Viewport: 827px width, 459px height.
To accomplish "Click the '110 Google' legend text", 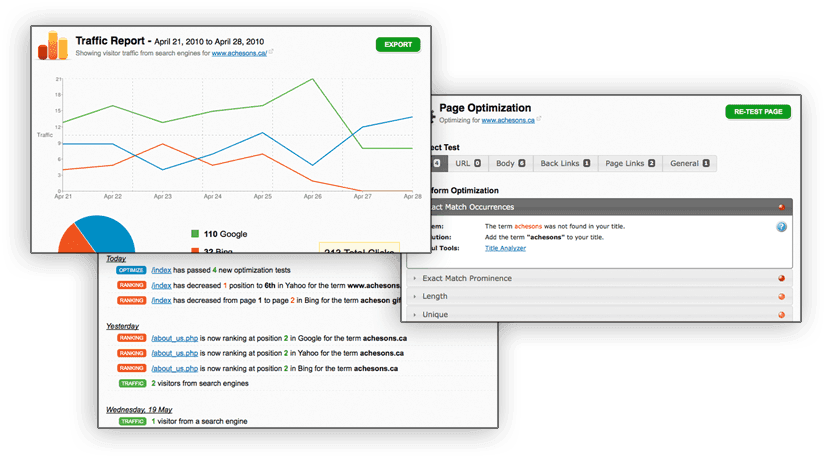I will click(225, 234).
